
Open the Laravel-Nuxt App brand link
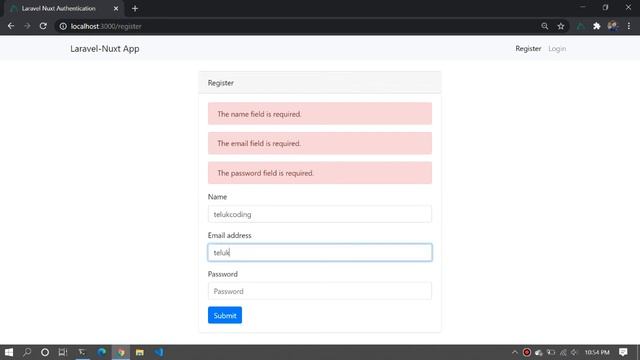(x=104, y=49)
